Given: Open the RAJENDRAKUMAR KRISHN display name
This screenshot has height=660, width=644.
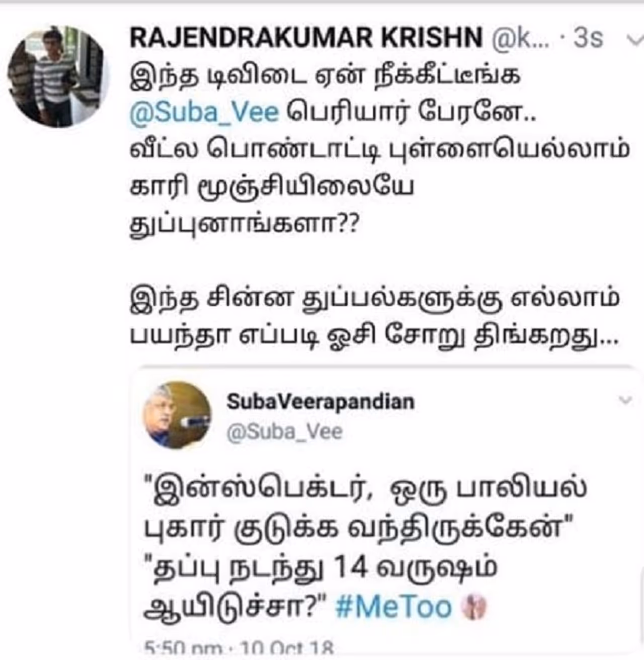Looking at the screenshot, I should 306,38.
